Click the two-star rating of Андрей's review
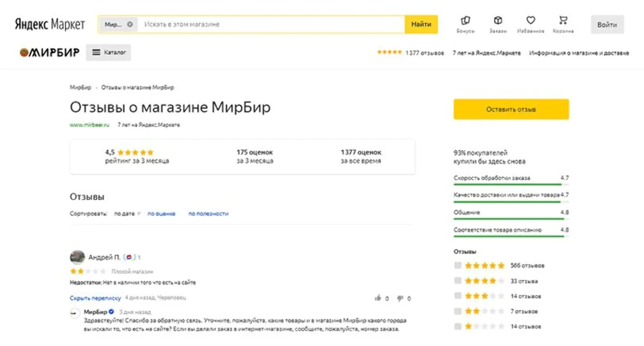The image size is (644, 346). click(88, 271)
